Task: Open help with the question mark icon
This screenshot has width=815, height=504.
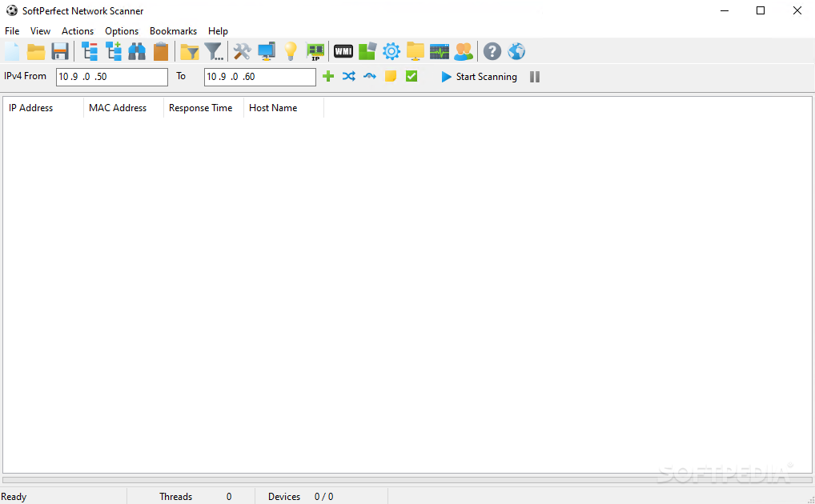Action: pyautogui.click(x=492, y=51)
